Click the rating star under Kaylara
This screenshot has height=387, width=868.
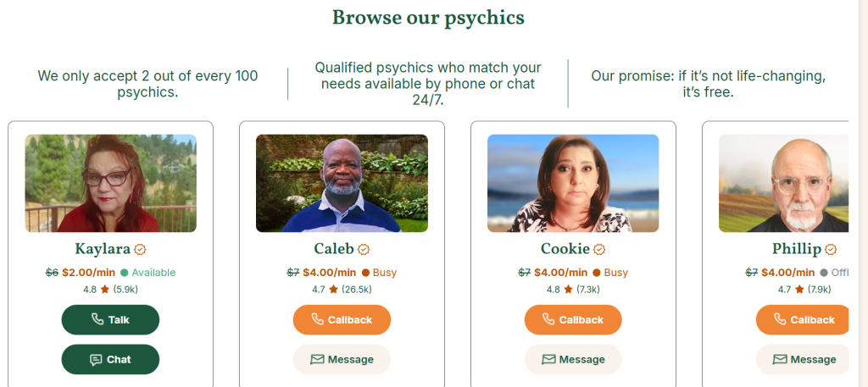point(105,290)
